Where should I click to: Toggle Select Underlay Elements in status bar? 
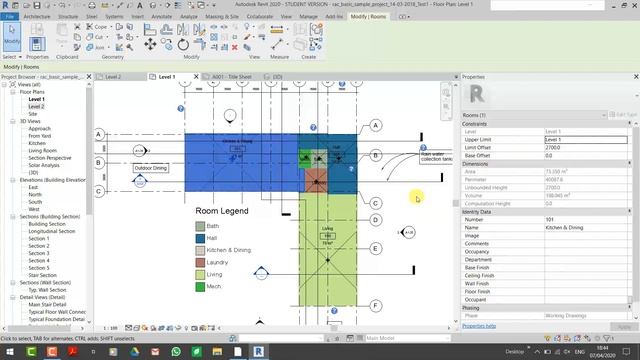[558, 338]
